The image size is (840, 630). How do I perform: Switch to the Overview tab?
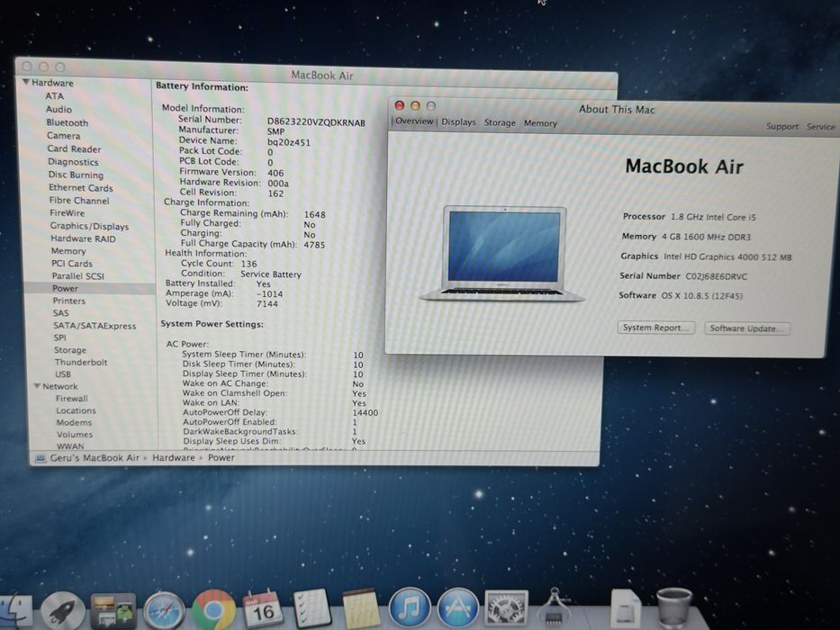[x=414, y=121]
